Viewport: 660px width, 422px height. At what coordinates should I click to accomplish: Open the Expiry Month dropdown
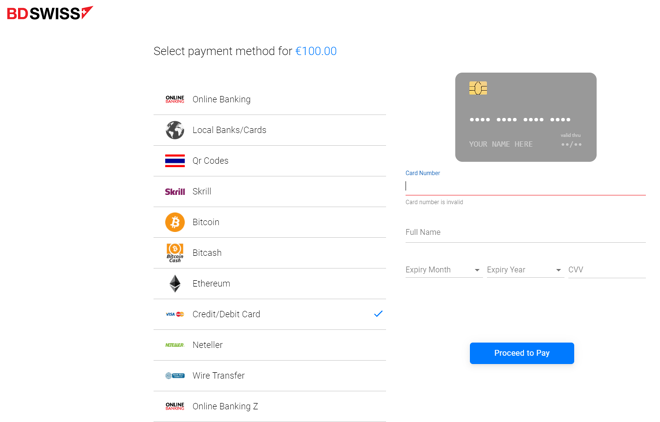click(443, 270)
